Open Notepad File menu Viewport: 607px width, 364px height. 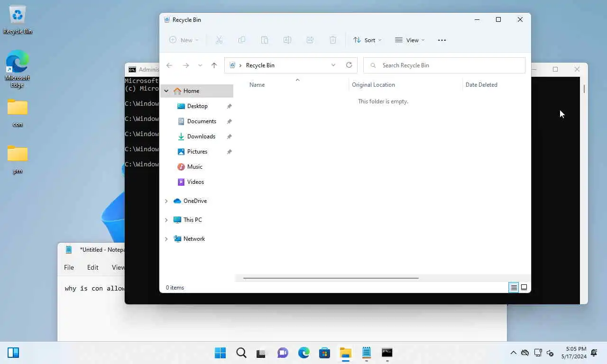pos(69,267)
